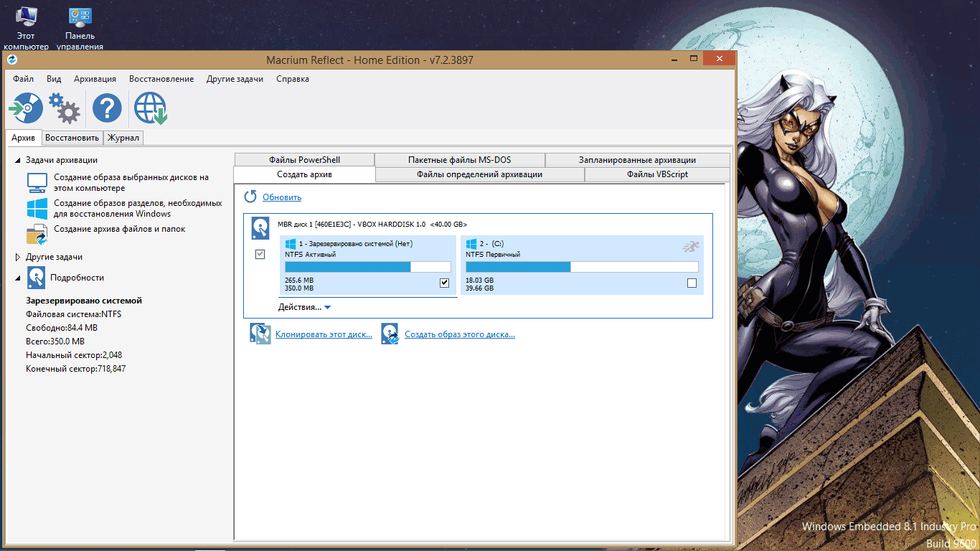Click the Windows flag icon on partition 1
The image size is (980, 551).
291,244
